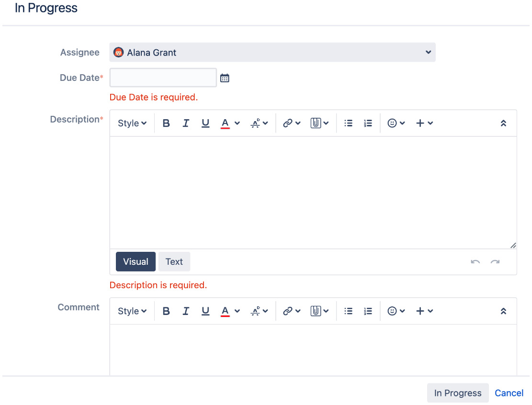Redo the last edit in the Description editor
This screenshot has height=405, width=532.
click(x=495, y=261)
